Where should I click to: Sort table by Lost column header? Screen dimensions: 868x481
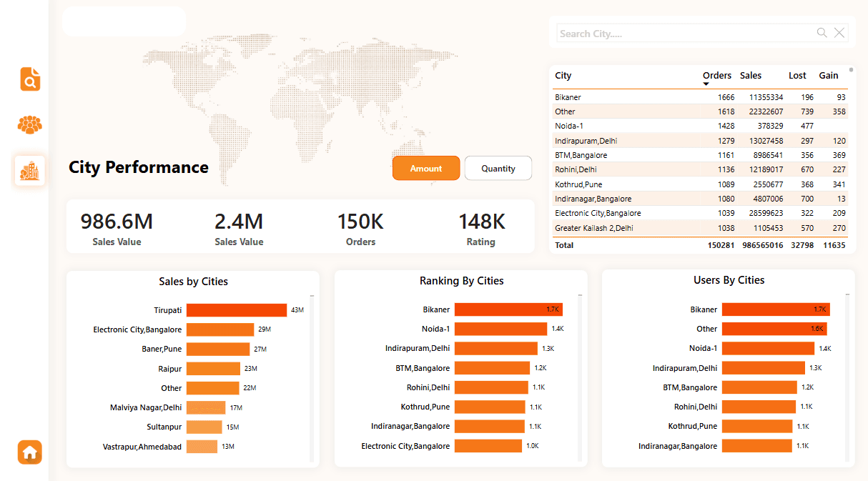797,76
